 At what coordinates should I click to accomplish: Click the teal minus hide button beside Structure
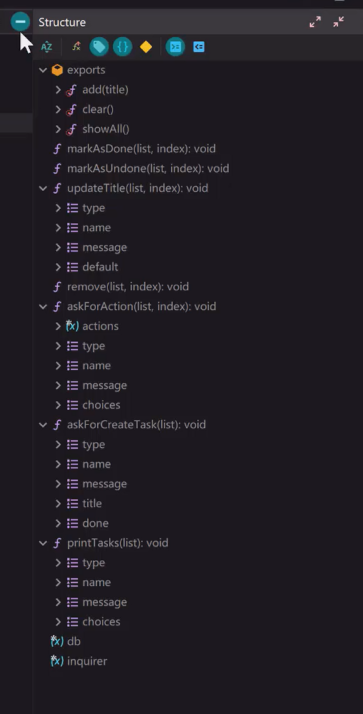pyautogui.click(x=20, y=21)
